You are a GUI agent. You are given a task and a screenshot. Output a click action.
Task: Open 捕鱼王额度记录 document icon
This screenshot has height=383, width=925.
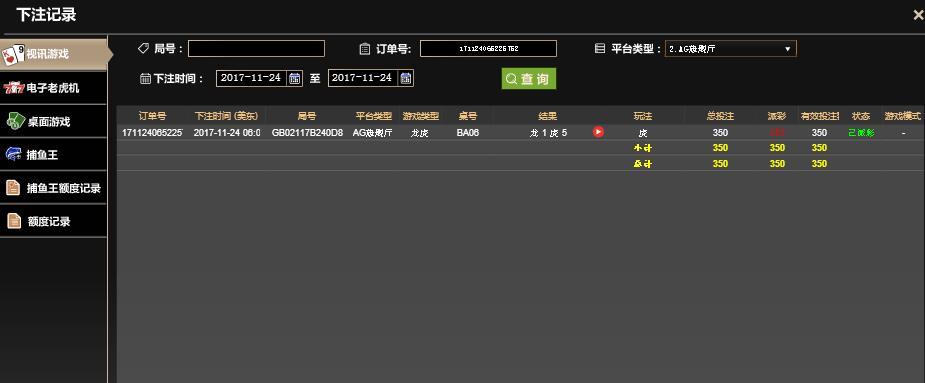pos(13,188)
